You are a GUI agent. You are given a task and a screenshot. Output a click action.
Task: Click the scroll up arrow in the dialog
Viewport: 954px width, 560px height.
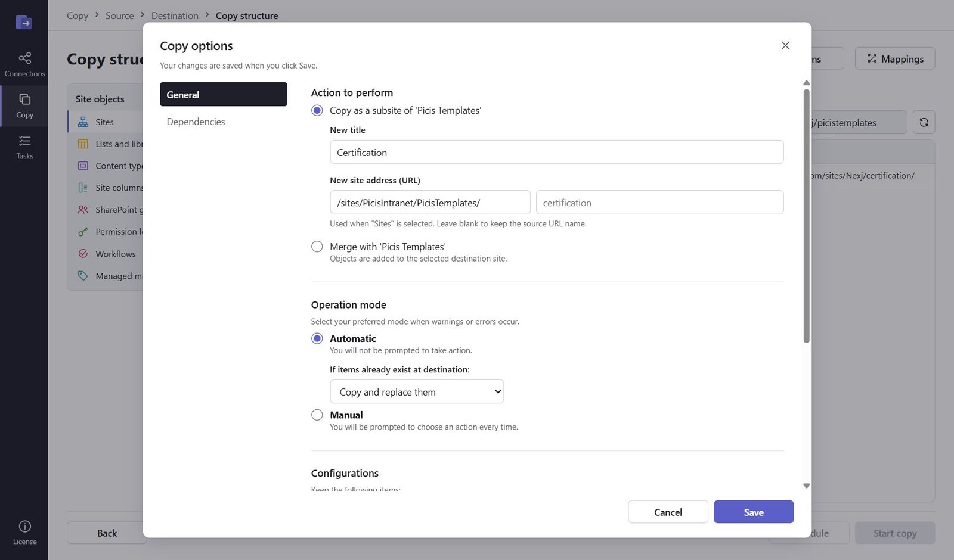(x=806, y=83)
